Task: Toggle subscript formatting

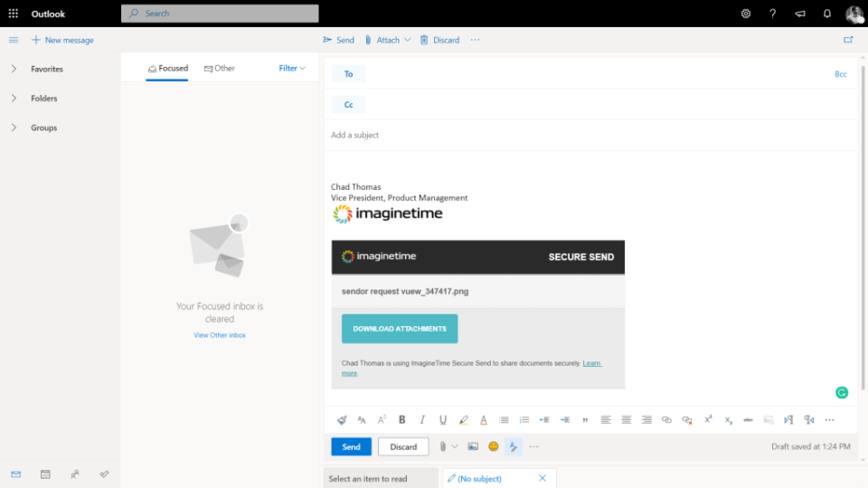Action: coord(728,420)
